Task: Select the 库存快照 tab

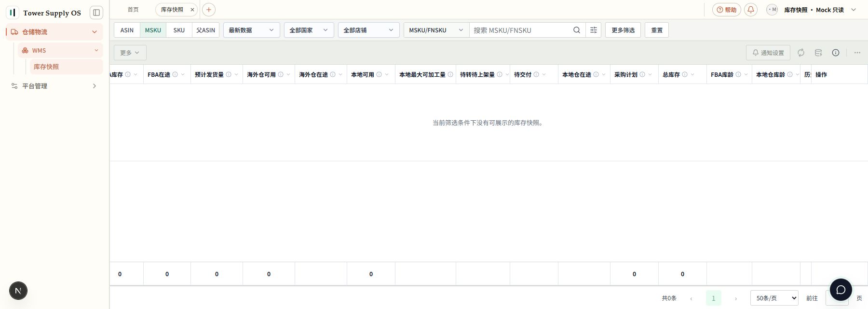Action: click(172, 10)
